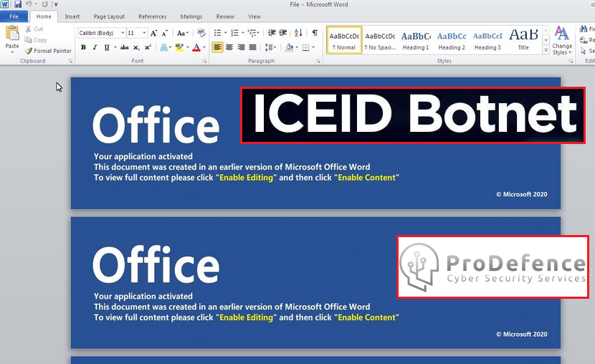Apply numbered list

point(235,33)
